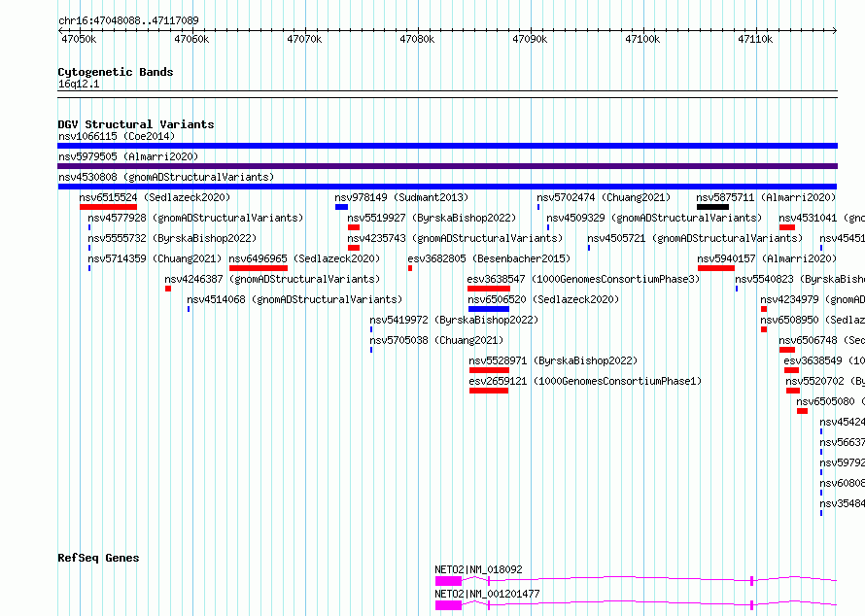This screenshot has width=865, height=616.
Task: Click the 47070k ruler position label
Action: pyautogui.click(x=304, y=39)
